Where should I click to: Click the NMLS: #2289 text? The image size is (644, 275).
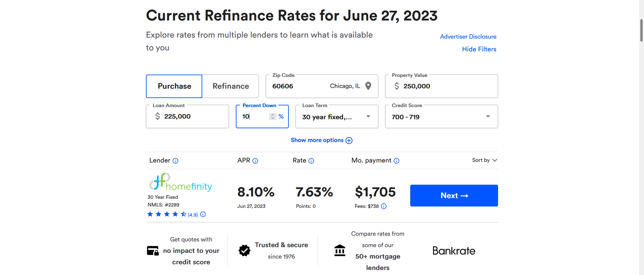tap(163, 205)
